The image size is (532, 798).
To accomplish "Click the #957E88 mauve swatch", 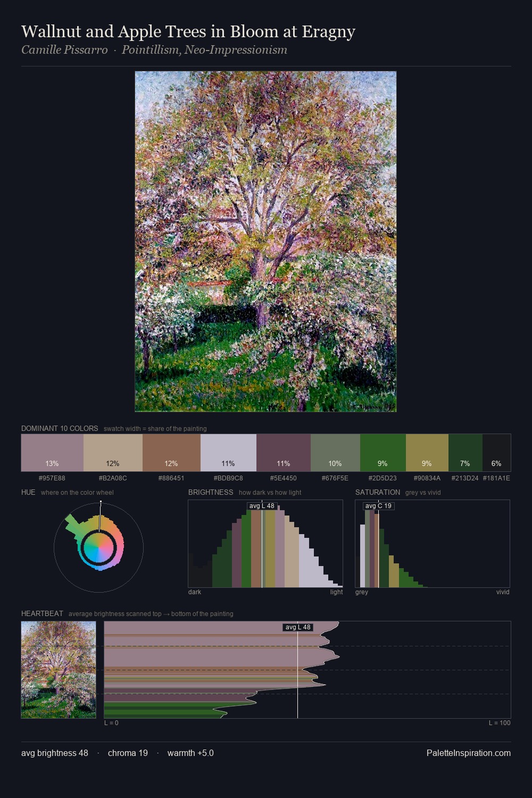I will [x=52, y=453].
